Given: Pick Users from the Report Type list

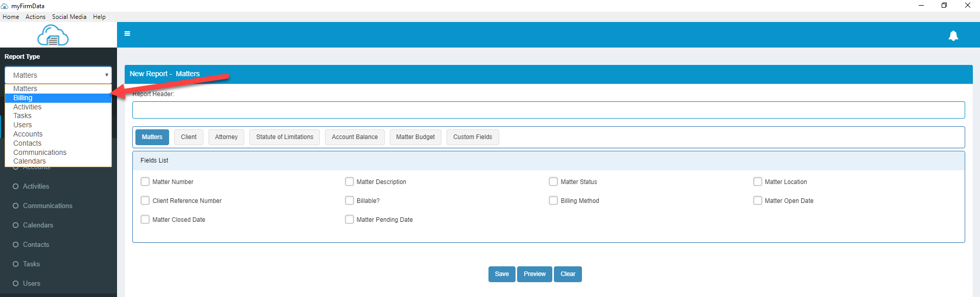Looking at the screenshot, I should (58, 125).
